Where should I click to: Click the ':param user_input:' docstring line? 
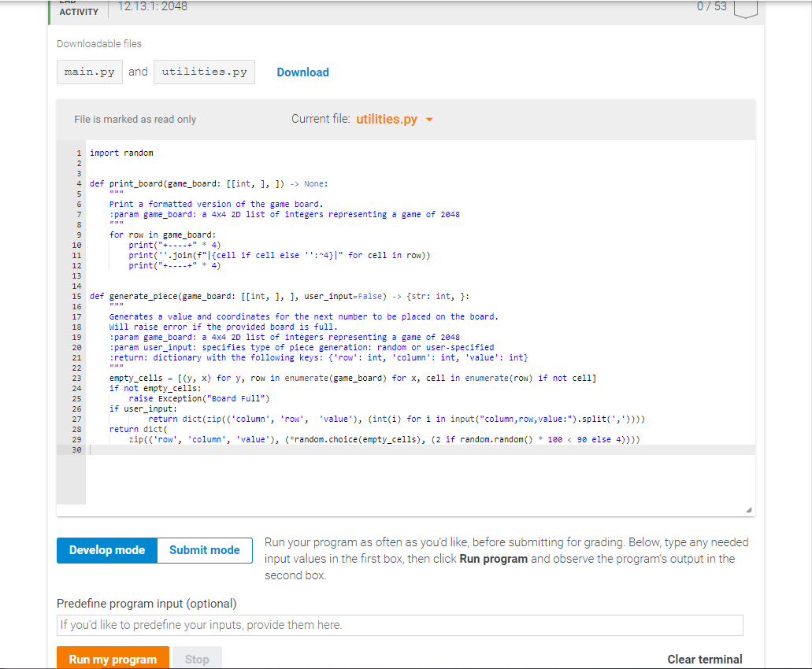click(302, 348)
